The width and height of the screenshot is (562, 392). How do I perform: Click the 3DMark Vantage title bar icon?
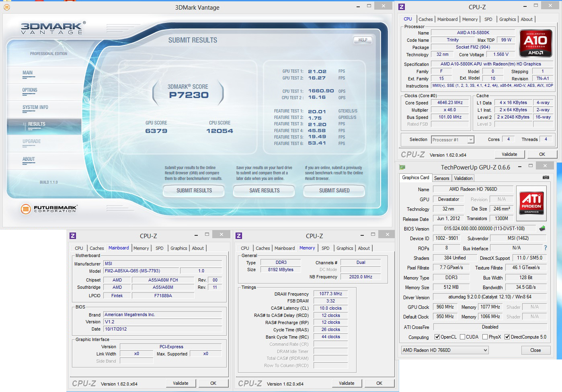[x=6, y=7]
